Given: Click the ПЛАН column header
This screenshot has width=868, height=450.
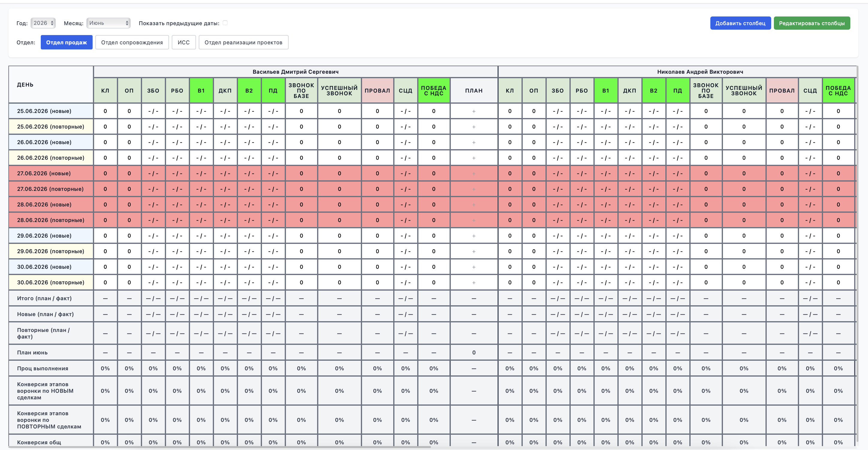Looking at the screenshot, I should [x=474, y=90].
